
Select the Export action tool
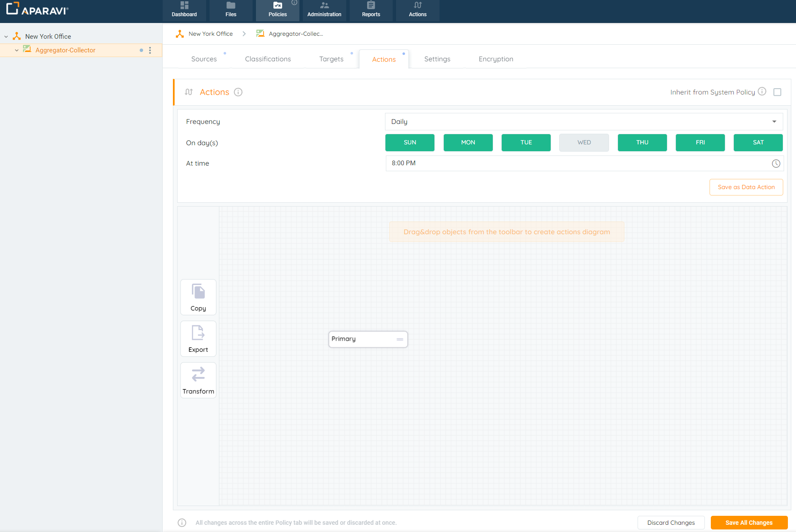(x=198, y=339)
